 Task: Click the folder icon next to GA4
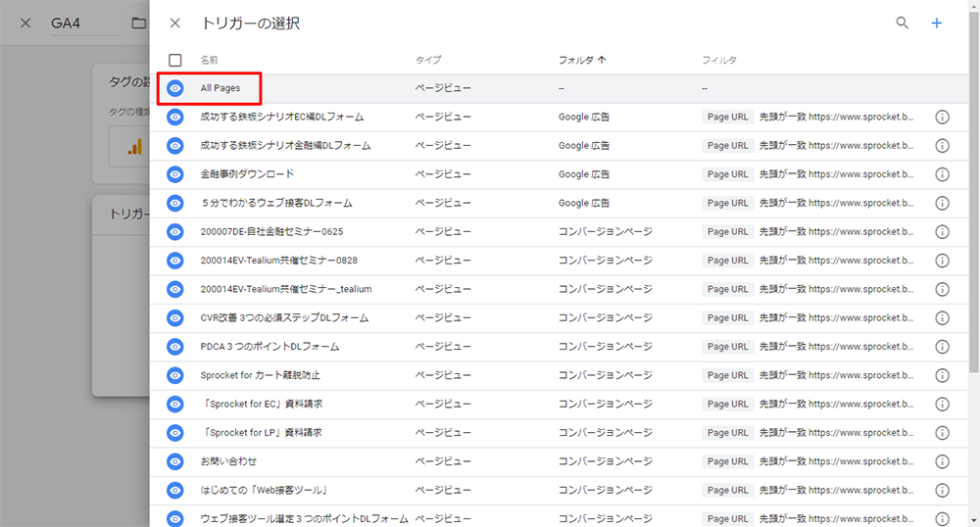click(139, 24)
